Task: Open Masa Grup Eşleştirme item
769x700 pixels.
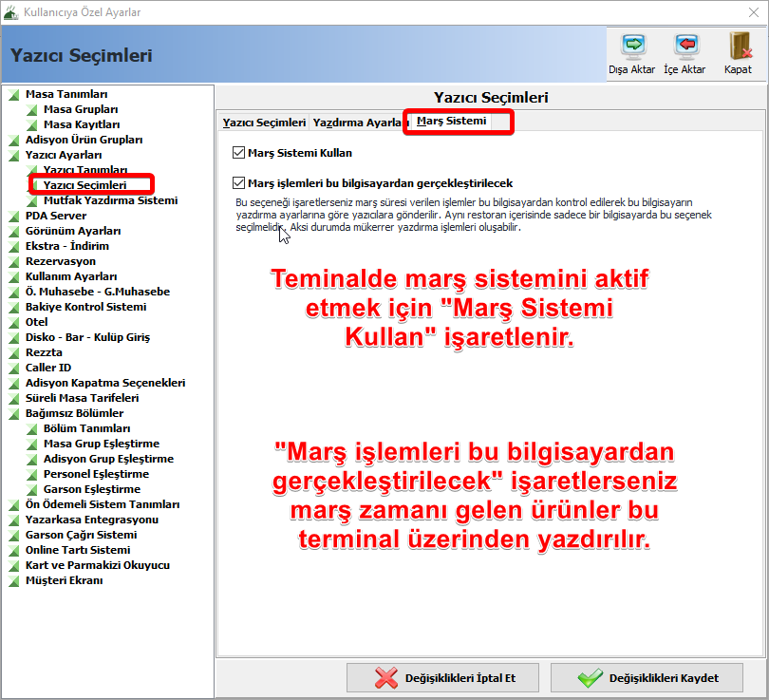Action: point(102,444)
